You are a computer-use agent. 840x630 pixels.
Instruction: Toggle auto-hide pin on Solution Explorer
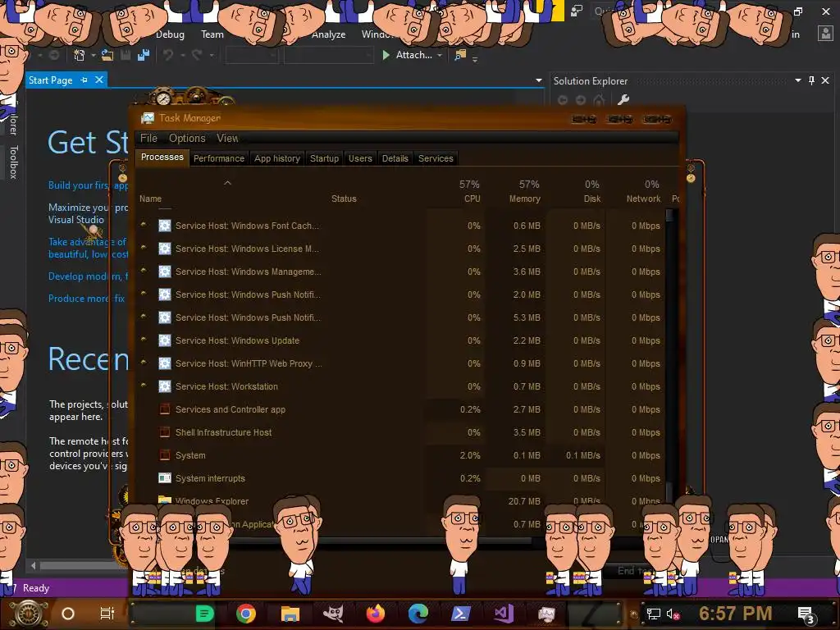coord(811,80)
